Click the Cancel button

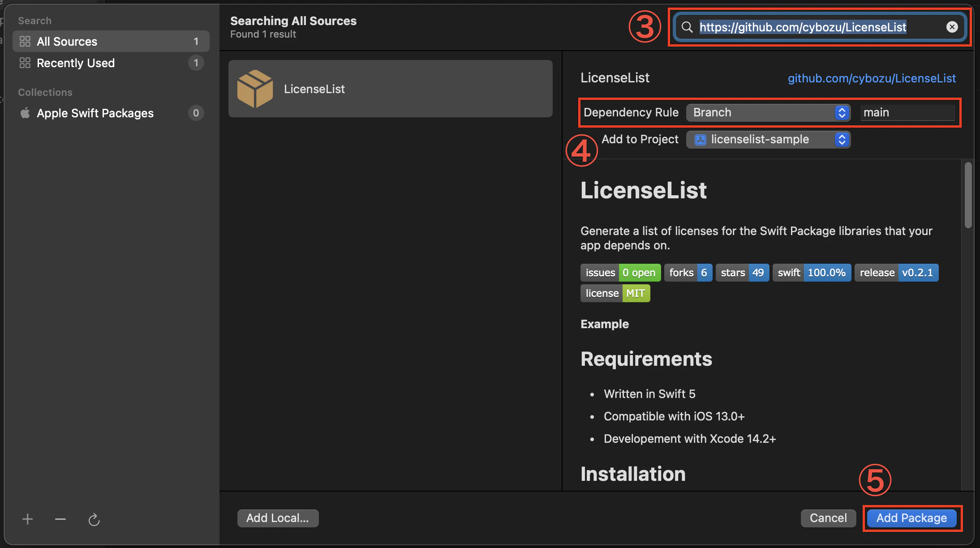tap(828, 518)
